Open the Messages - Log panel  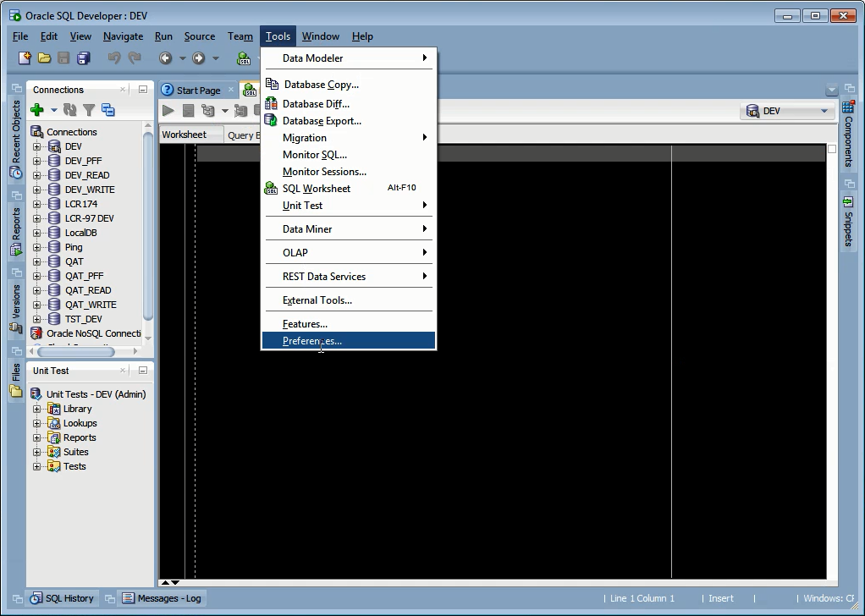[x=162, y=598]
